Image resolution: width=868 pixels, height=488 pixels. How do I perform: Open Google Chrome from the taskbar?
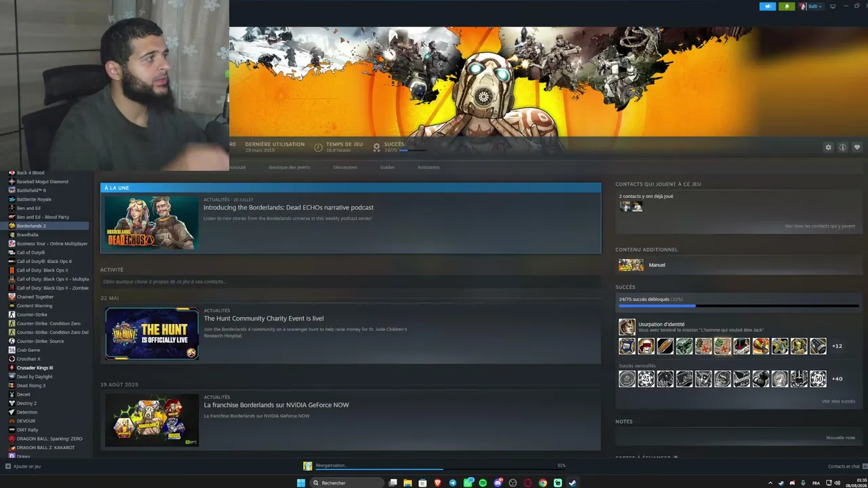[542, 483]
